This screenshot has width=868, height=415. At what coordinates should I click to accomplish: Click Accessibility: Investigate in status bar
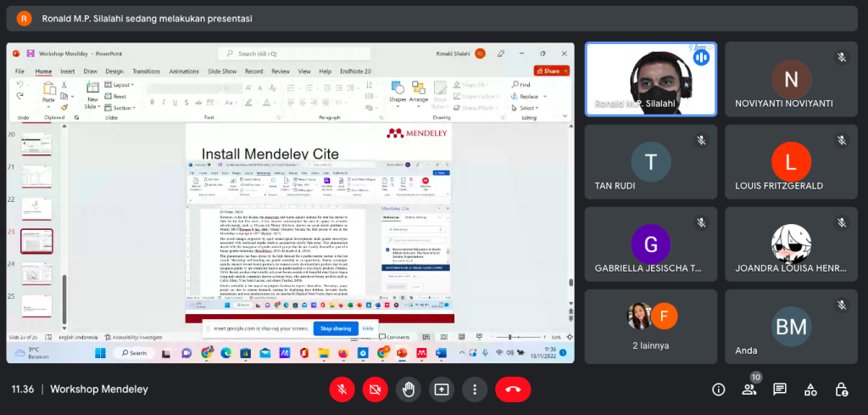click(133, 337)
